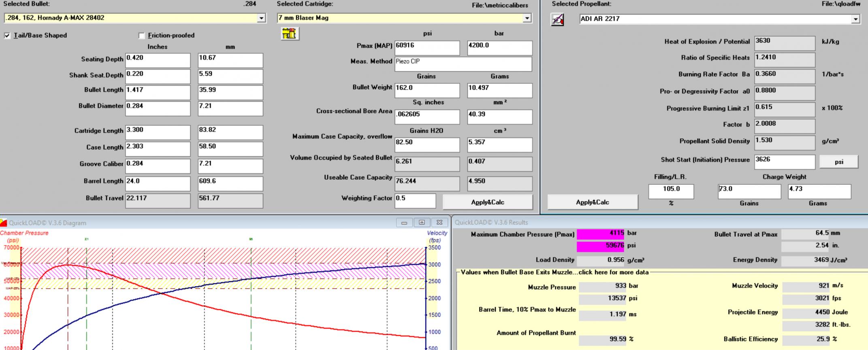868x350 pixels.
Task: Click the Maximum Case Capacity grains H2O field
Action: [427, 145]
